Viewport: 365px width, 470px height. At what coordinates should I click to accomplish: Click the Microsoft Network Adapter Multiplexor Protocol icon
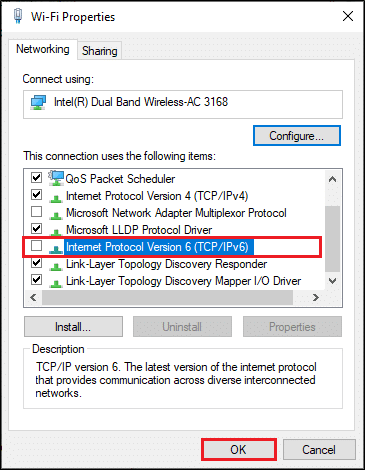56,215
